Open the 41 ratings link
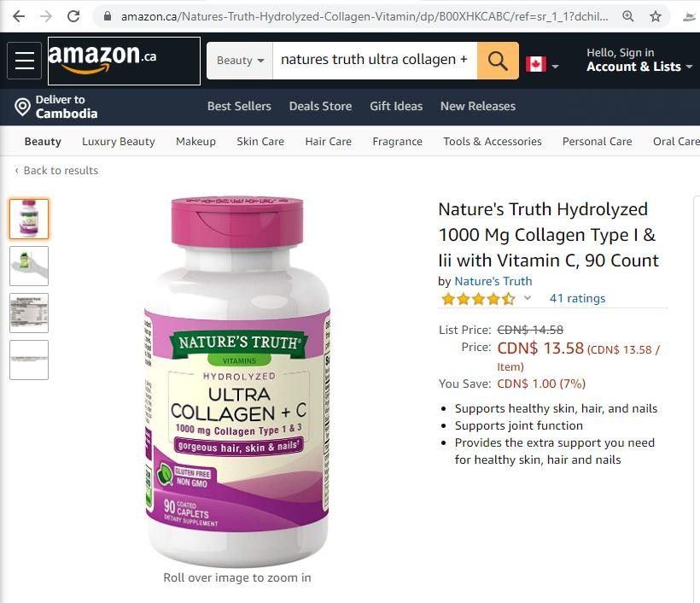This screenshot has width=700, height=603. [577, 298]
